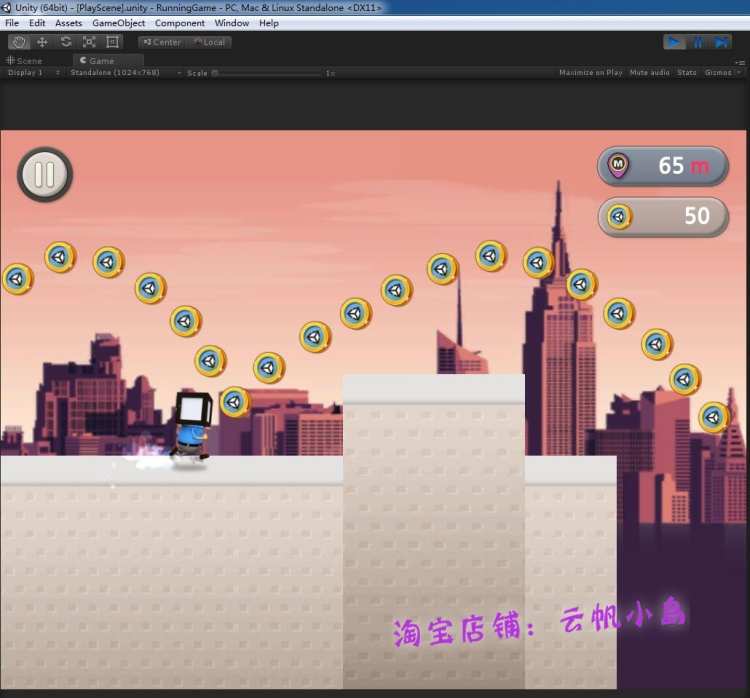This screenshot has width=750, height=698.
Task: Open the Assets menu
Action: point(68,23)
